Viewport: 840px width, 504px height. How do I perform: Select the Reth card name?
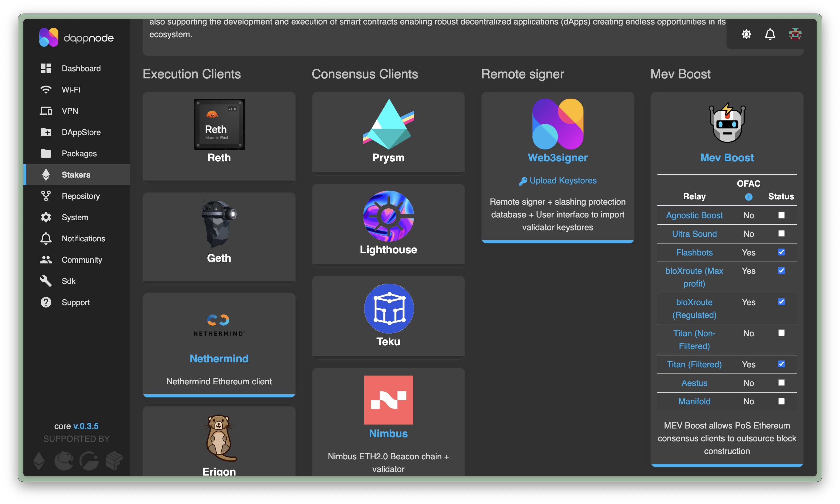(x=219, y=158)
